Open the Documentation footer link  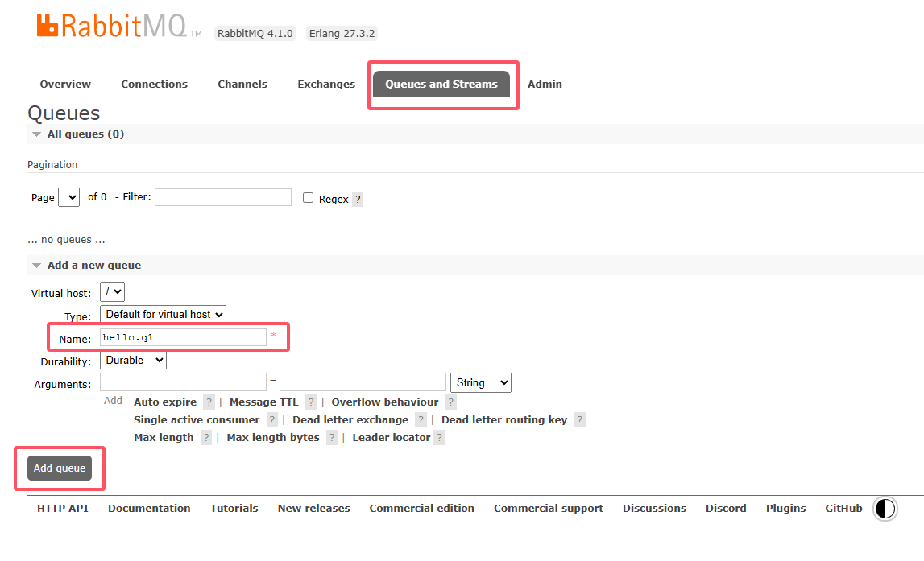(x=149, y=508)
